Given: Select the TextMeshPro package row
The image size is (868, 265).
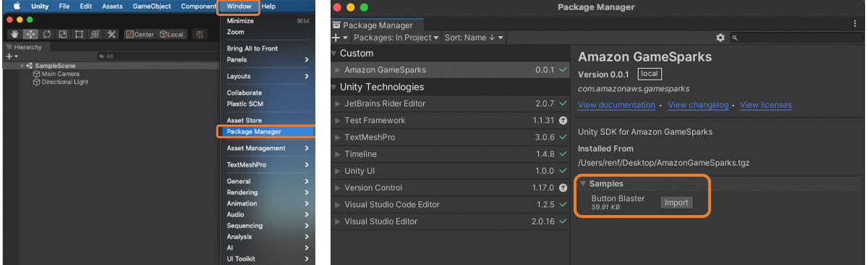Looking at the screenshot, I should coord(450,137).
